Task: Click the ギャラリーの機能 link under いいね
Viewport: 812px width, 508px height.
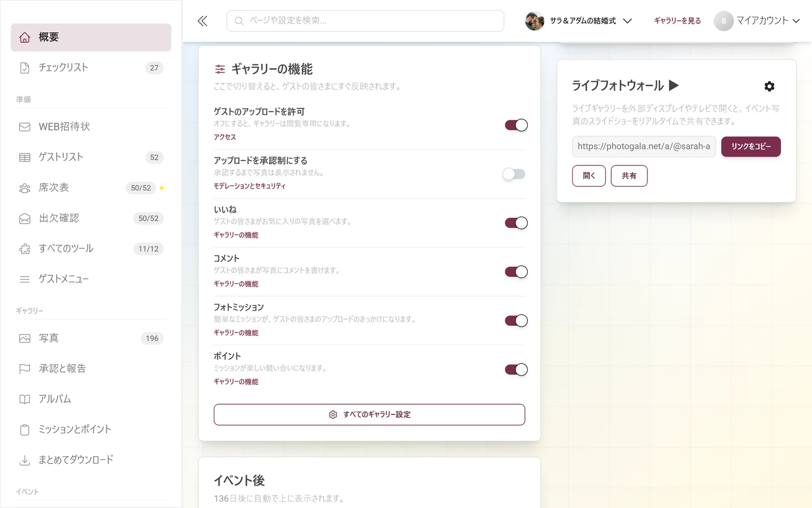Action: [236, 235]
